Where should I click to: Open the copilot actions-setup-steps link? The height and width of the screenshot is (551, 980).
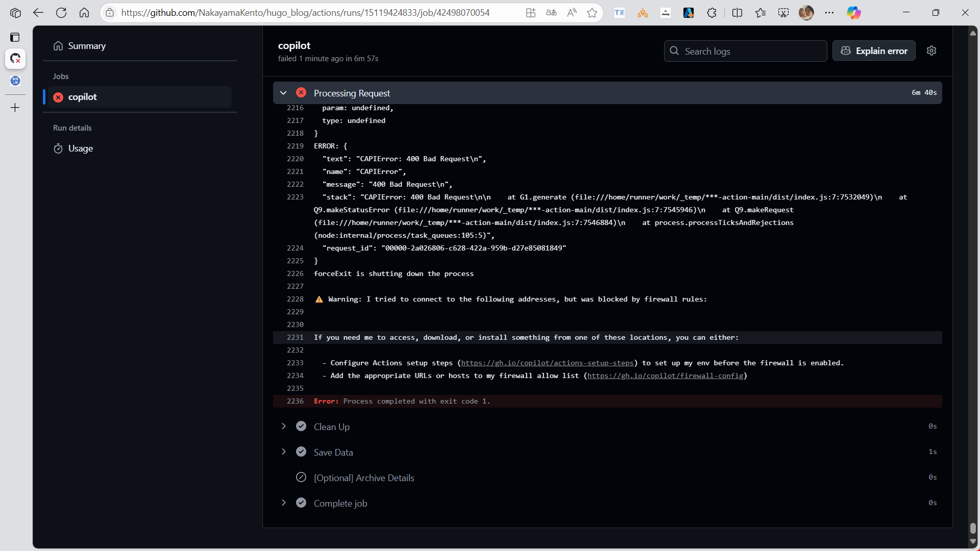547,363
